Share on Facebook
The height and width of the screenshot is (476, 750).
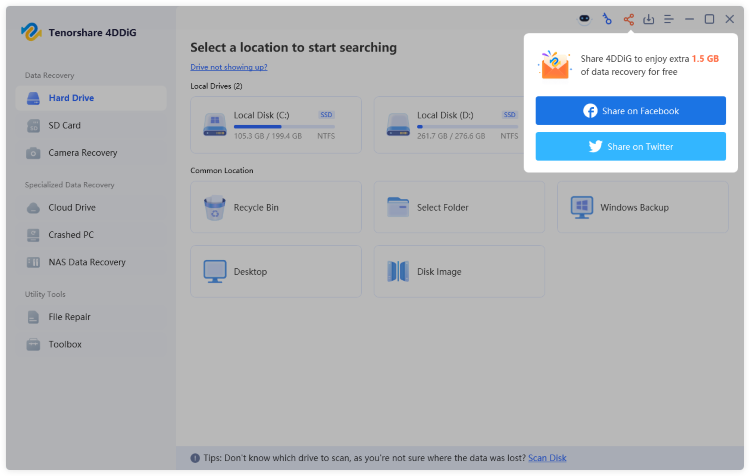point(630,111)
